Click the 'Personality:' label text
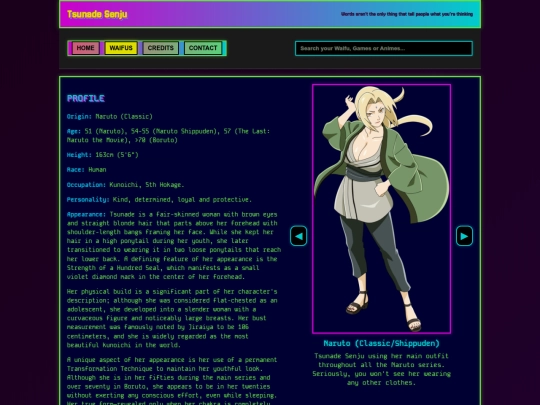The height and width of the screenshot is (405, 540). coord(88,200)
